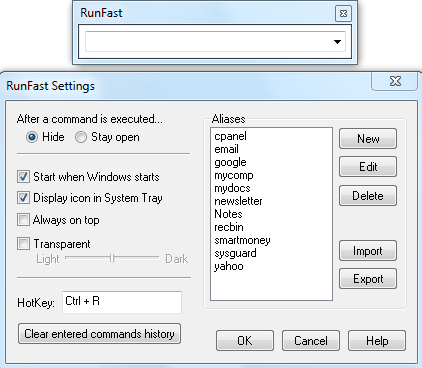The image size is (422, 368).
Task: Open the Help button
Action: [377, 341]
